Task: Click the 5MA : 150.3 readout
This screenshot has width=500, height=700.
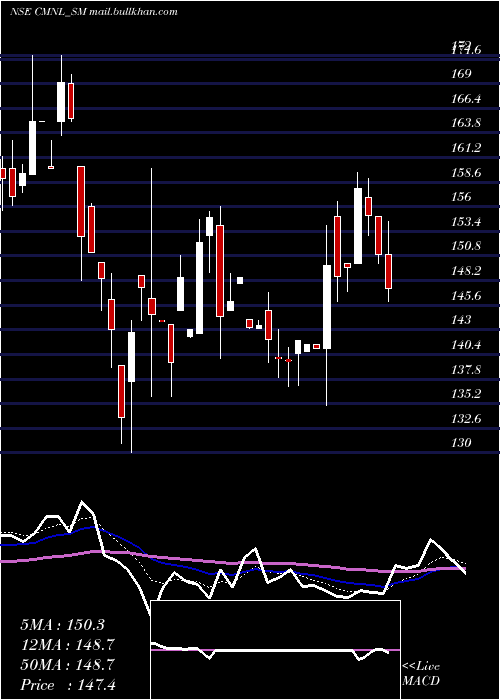Action: pyautogui.click(x=62, y=625)
